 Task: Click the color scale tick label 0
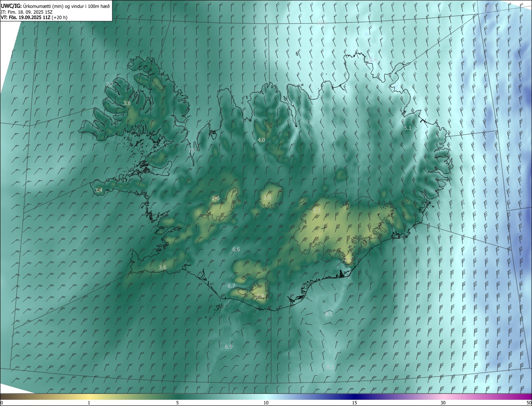2,403
